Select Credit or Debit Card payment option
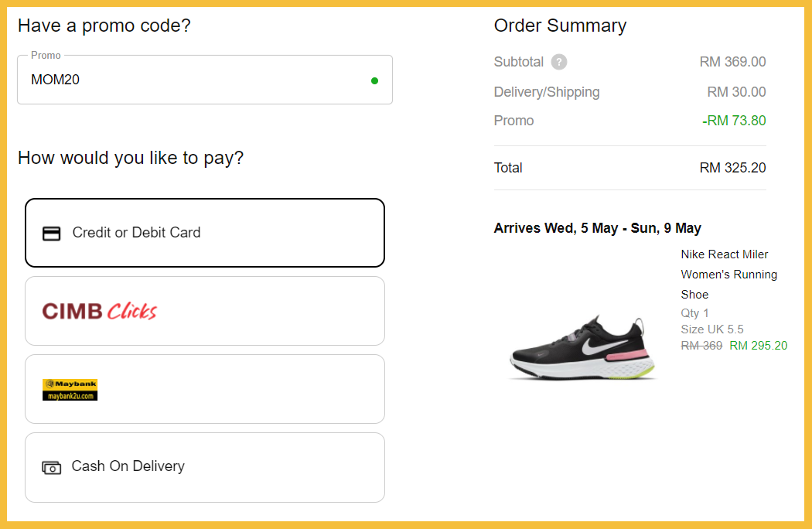Viewport: 812px width, 529px height. (204, 233)
